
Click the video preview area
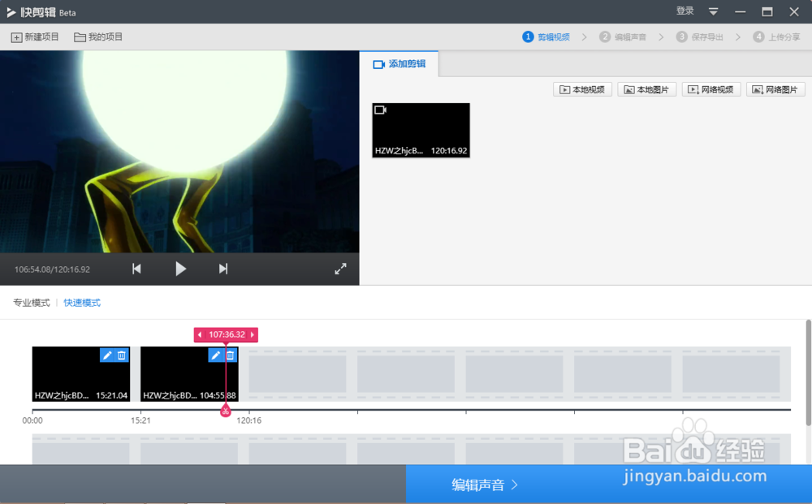coord(179,152)
